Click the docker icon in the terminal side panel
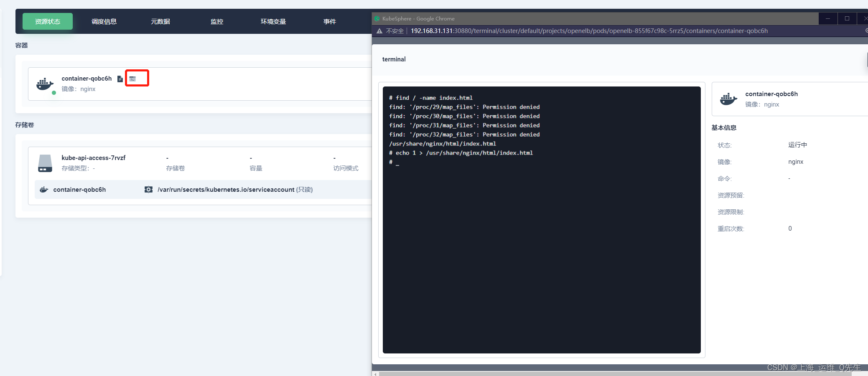 click(x=728, y=99)
